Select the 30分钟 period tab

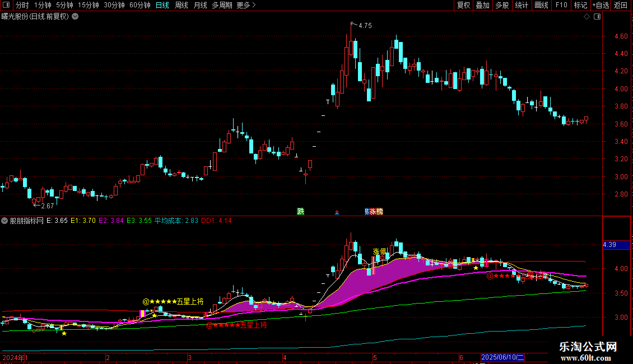(114, 5)
